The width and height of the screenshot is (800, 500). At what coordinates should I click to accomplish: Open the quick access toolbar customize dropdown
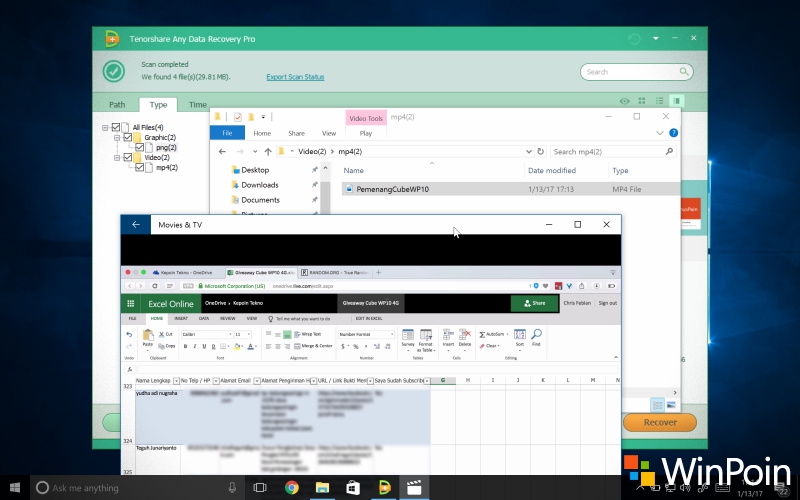pyautogui.click(x=263, y=117)
